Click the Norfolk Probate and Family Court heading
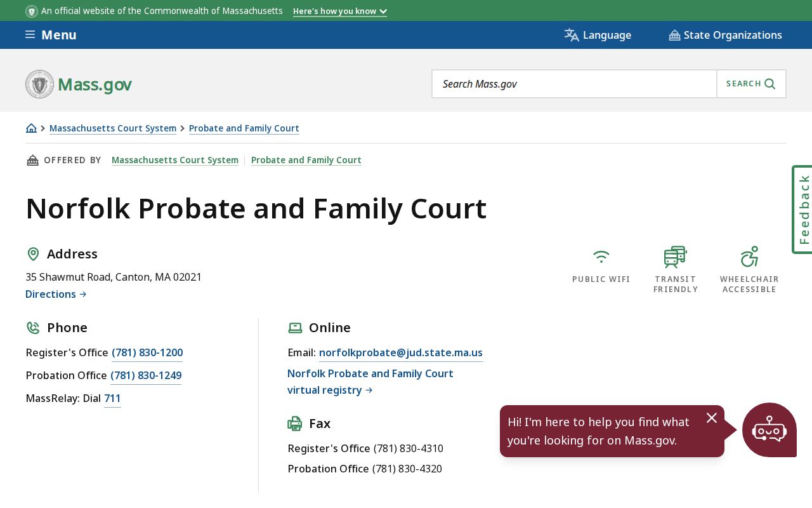Screen dimensions: 812x508 (256, 208)
